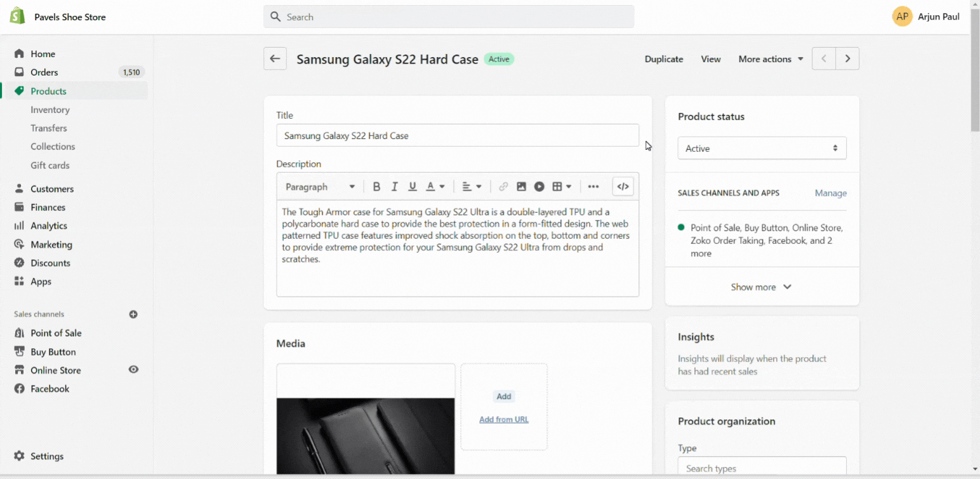The image size is (980, 479).
Task: Click the Orders count badge 1,510
Action: coord(131,72)
